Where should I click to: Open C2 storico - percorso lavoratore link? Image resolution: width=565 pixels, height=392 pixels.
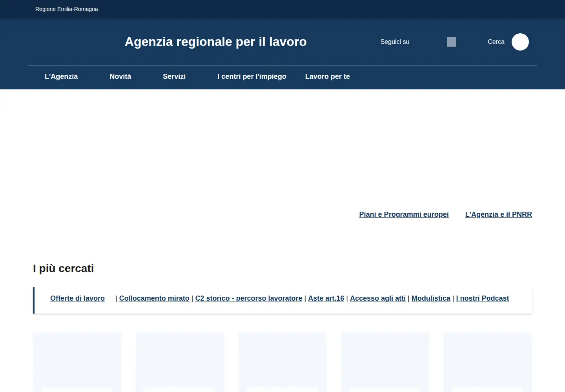pos(249,298)
